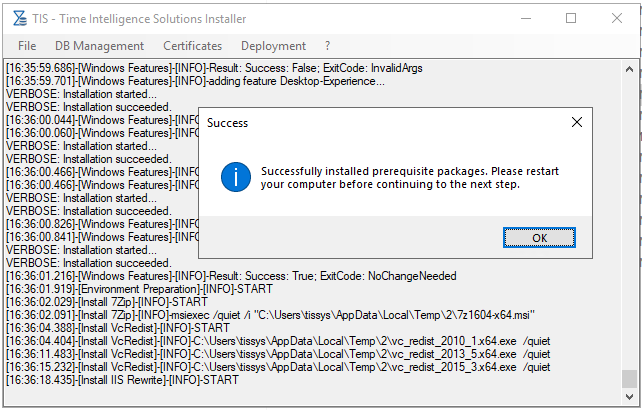The height and width of the screenshot is (410, 642).
Task: Click the scrollbar track above the thumb
Action: coord(629,223)
